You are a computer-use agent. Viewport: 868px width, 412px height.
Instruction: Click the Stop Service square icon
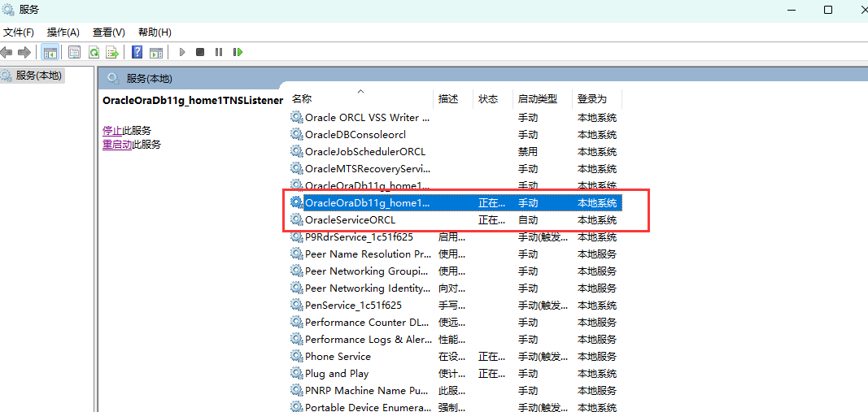point(200,52)
